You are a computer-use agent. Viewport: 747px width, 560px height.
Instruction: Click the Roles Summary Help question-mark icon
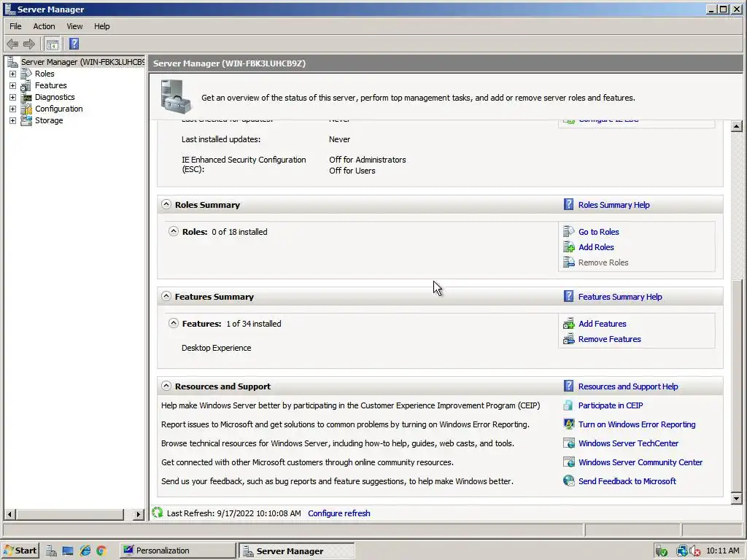point(568,204)
